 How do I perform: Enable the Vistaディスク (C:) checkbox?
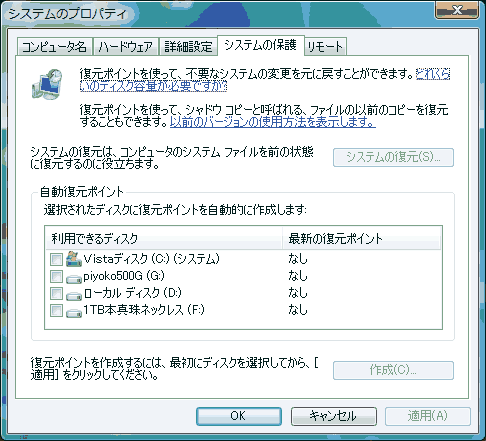(x=56, y=259)
